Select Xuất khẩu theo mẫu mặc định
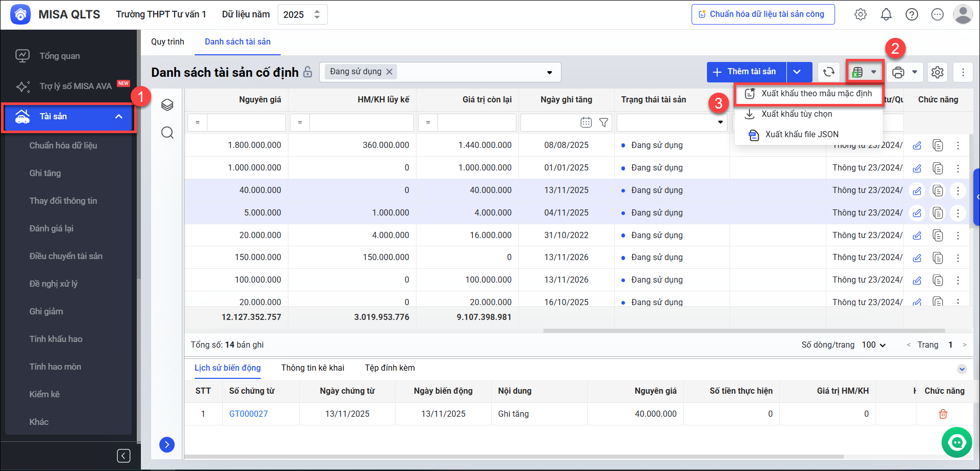 (x=816, y=94)
